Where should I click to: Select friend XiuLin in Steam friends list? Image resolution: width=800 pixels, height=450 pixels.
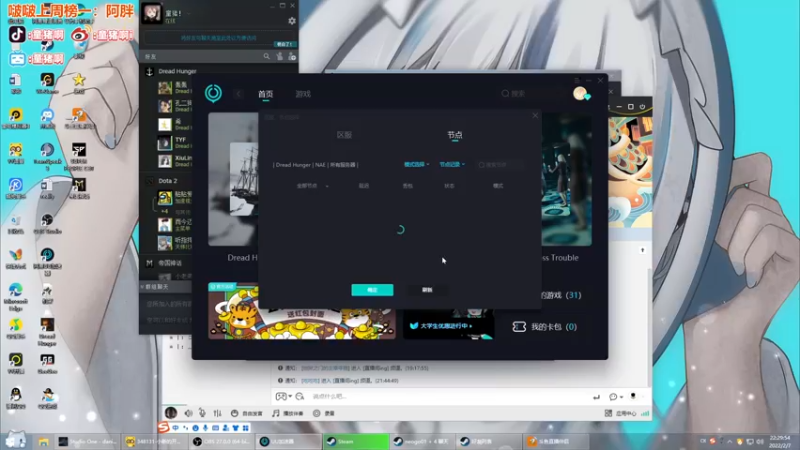coord(174,161)
